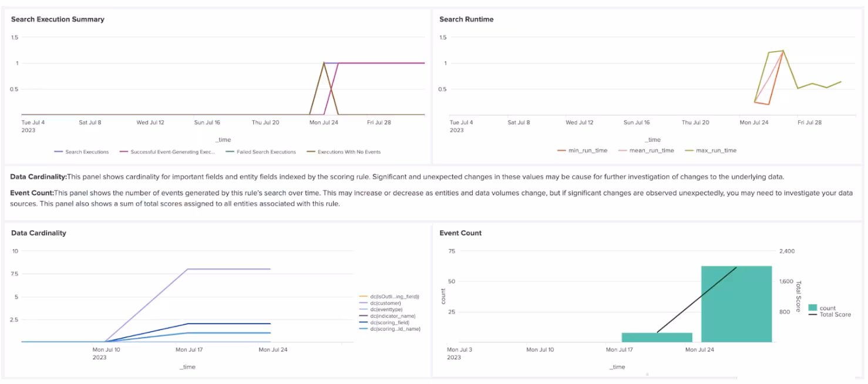Click the Data Cardinality chart title
The height and width of the screenshot is (384, 868).
[39, 233]
